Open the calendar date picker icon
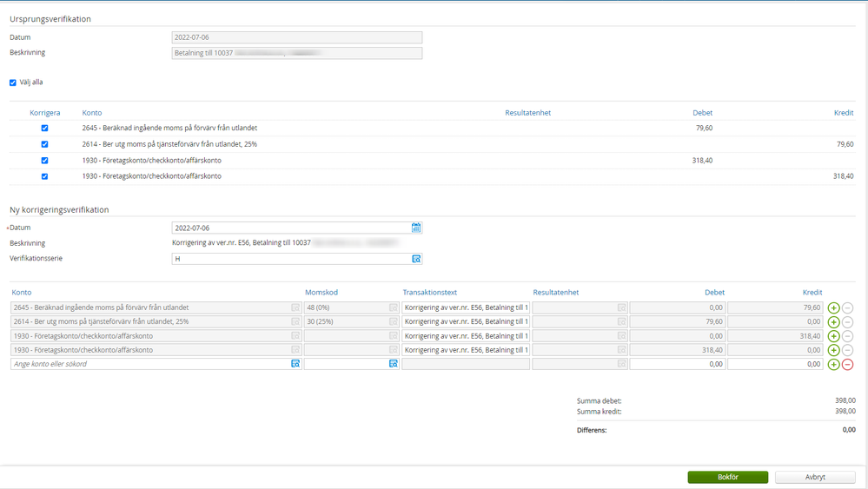This screenshot has height=489, width=868. pos(416,228)
